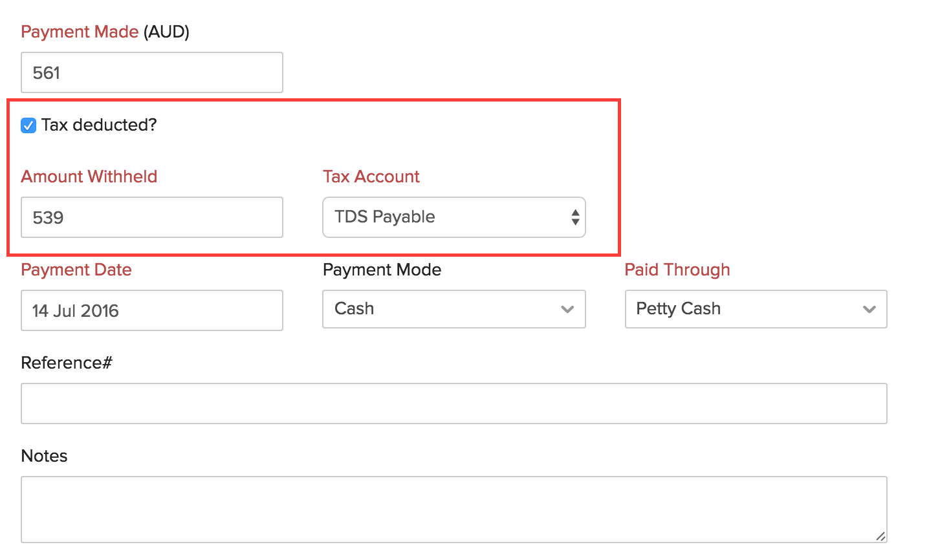This screenshot has height=560, width=929.
Task: Focus the Notes text area
Action: point(454,510)
